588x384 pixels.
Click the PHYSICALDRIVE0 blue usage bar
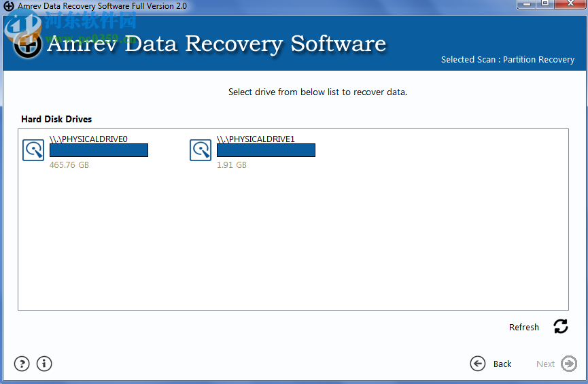click(x=99, y=150)
